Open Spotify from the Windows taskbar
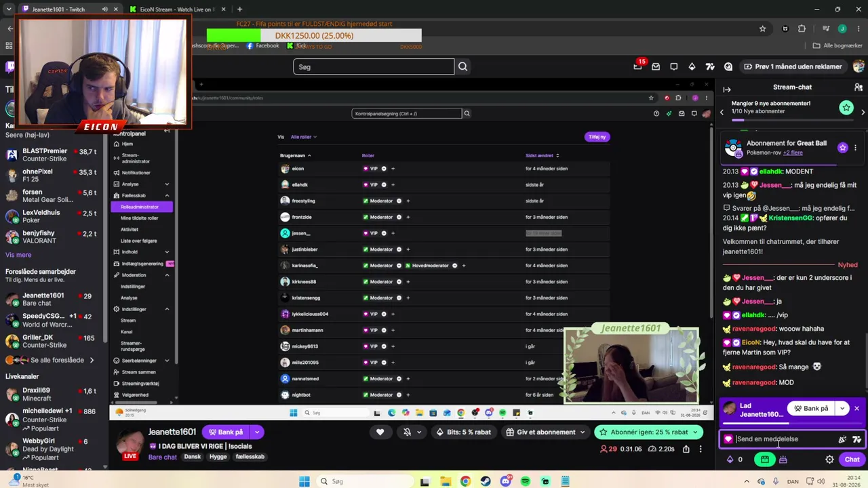This screenshot has height=488, width=868. click(x=526, y=481)
